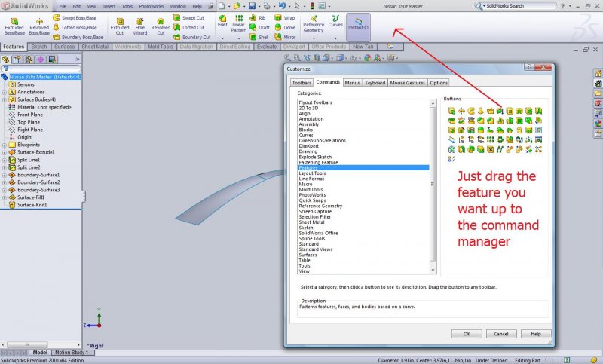Click Help button in Customize dialog
Viewport: 603px width, 364px height.
coord(536,334)
